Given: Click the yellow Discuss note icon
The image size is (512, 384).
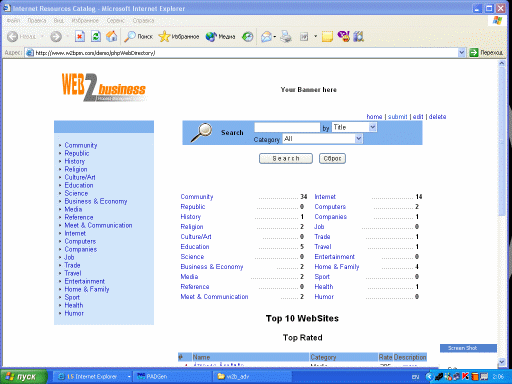Looking at the screenshot, I should tap(327, 36).
